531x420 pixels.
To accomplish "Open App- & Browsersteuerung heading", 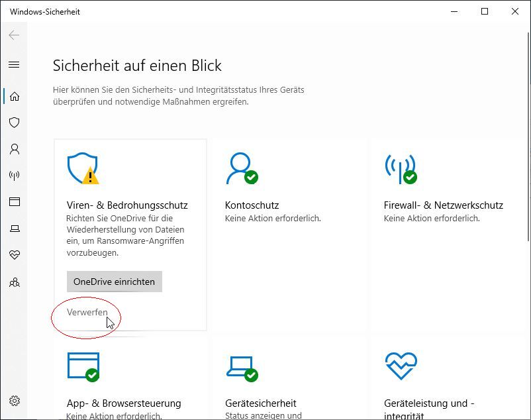I will point(124,403).
